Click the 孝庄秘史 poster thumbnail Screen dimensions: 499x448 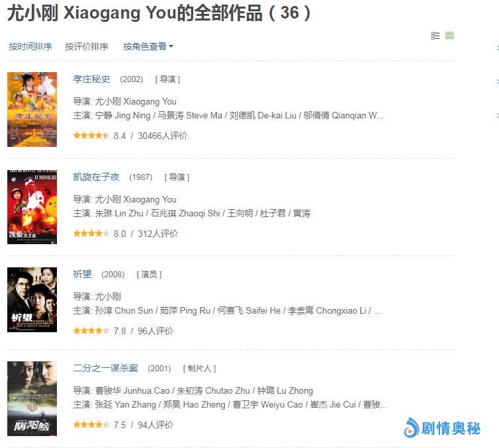click(x=32, y=109)
